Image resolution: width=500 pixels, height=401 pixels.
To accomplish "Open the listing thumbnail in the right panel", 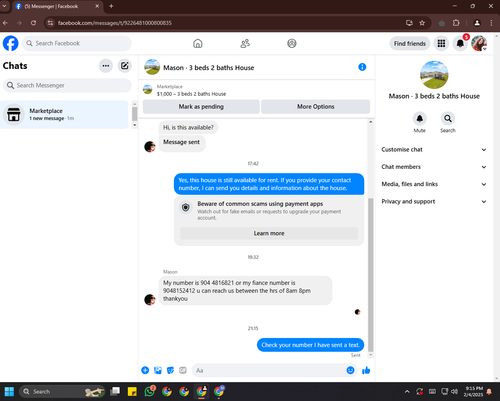I will [434, 75].
